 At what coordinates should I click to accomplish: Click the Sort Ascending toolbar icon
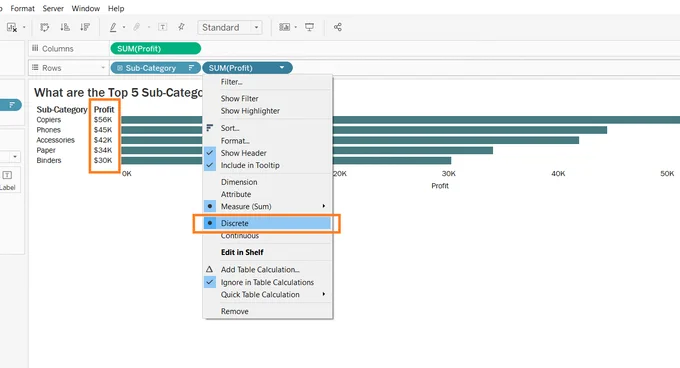coord(65,27)
